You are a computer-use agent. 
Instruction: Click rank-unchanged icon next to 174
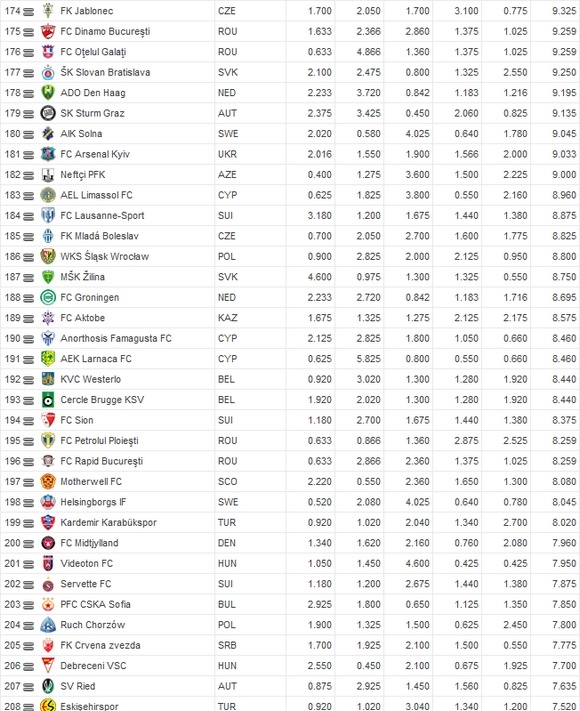coord(28,12)
